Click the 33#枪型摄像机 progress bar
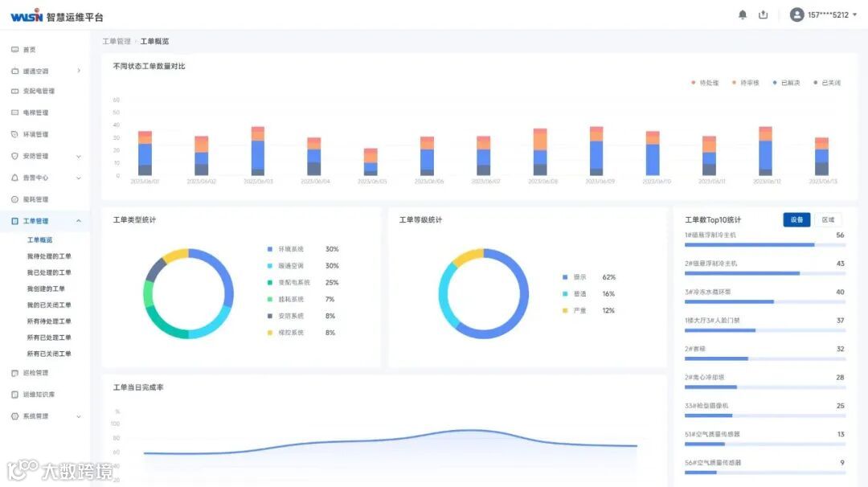The height and width of the screenshot is (487, 868). [x=765, y=415]
